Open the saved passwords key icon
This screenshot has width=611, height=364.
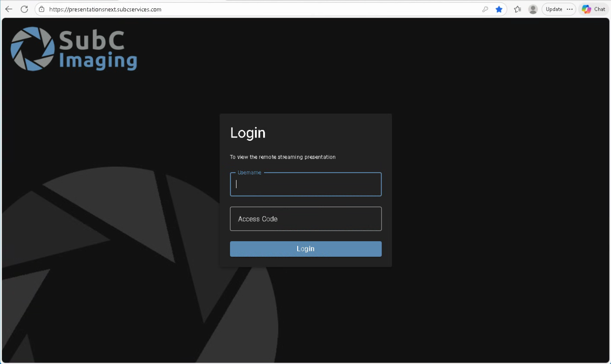(485, 9)
